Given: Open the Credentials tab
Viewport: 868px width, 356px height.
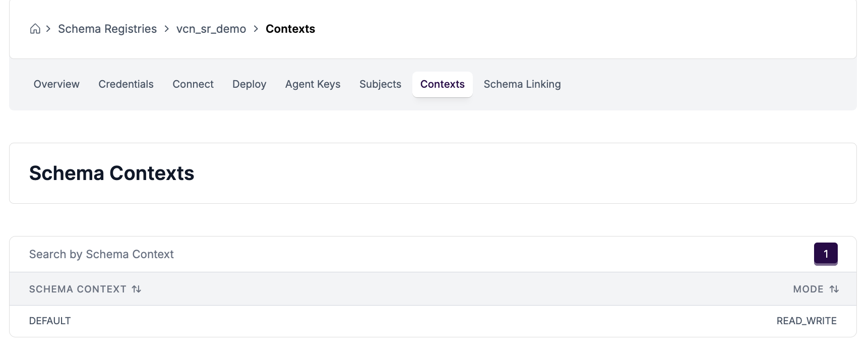Looking at the screenshot, I should point(126,84).
